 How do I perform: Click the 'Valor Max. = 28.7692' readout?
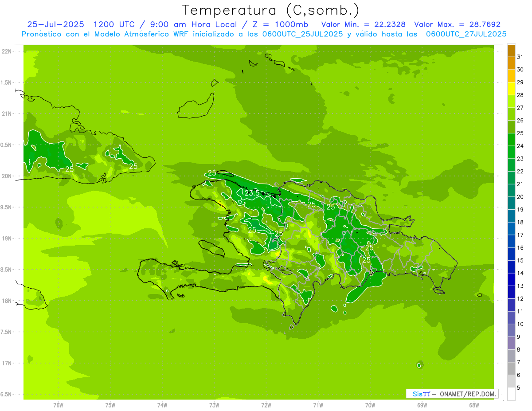coord(457,24)
